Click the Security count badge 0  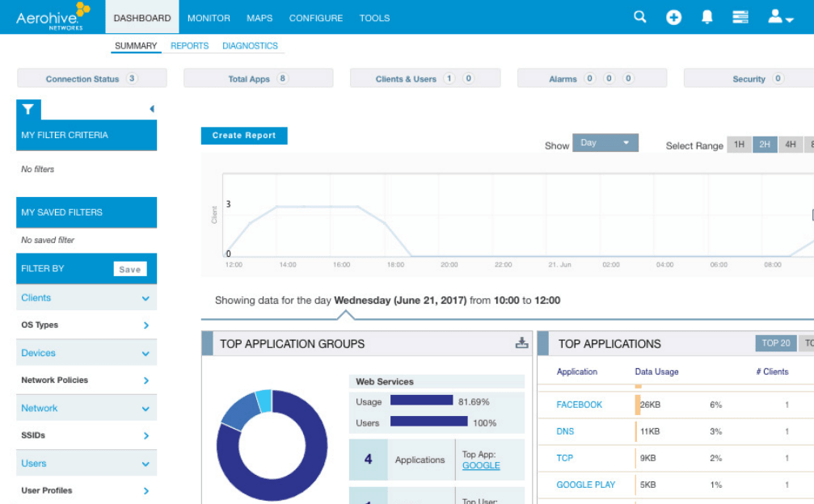pyautogui.click(x=778, y=78)
